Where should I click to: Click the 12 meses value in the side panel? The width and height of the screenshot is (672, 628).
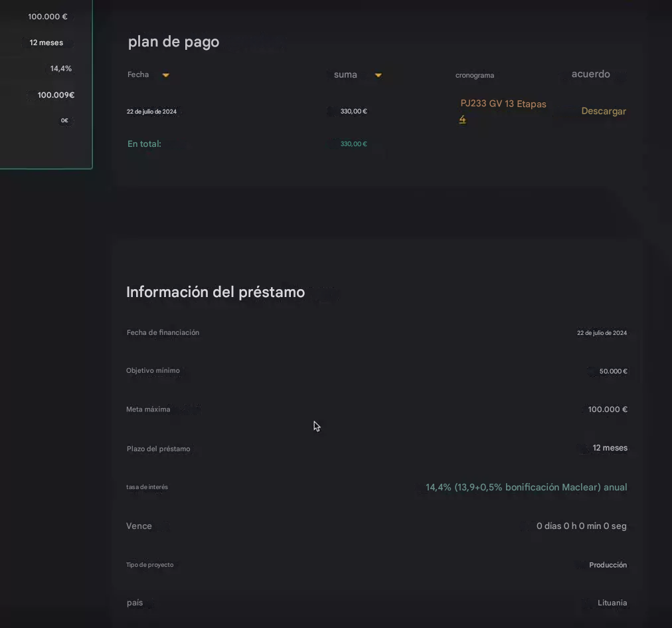(46, 43)
